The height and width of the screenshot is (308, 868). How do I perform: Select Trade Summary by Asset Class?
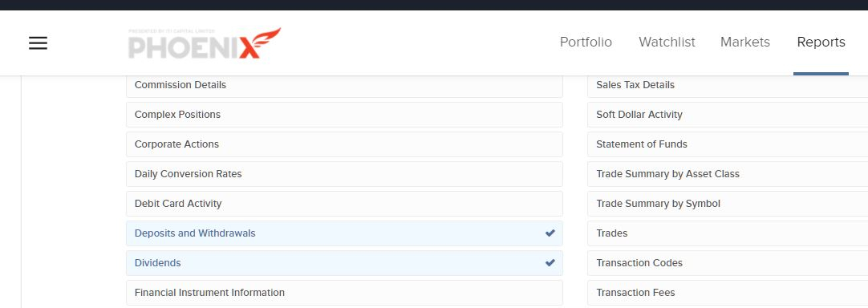click(728, 174)
